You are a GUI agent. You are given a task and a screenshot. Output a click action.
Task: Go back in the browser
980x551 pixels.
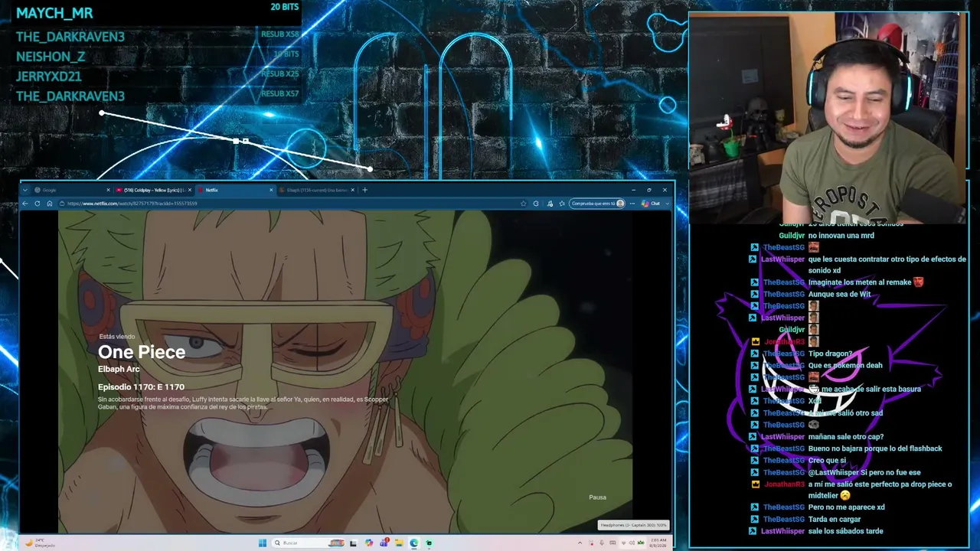click(x=25, y=204)
